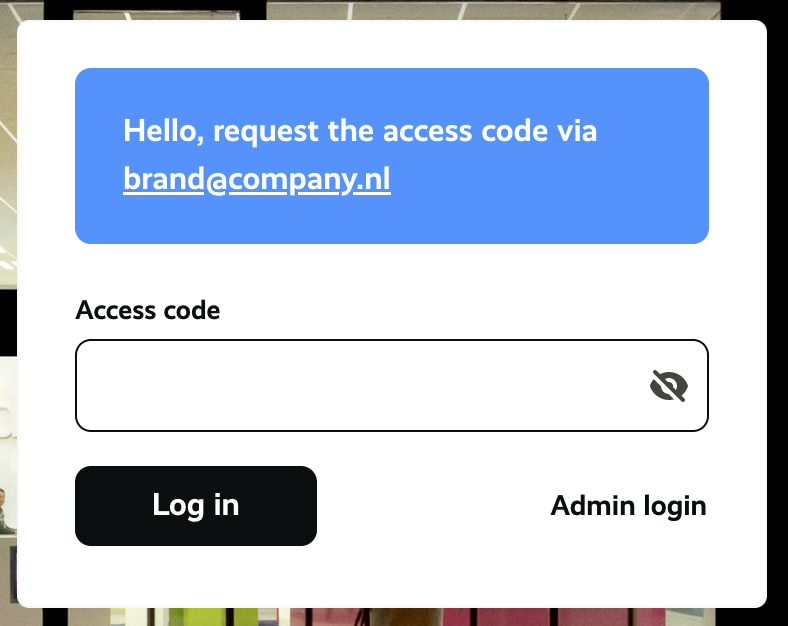Click the "Hello, request the access code via" text
Image resolution: width=788 pixels, height=626 pixels.
[x=360, y=131]
